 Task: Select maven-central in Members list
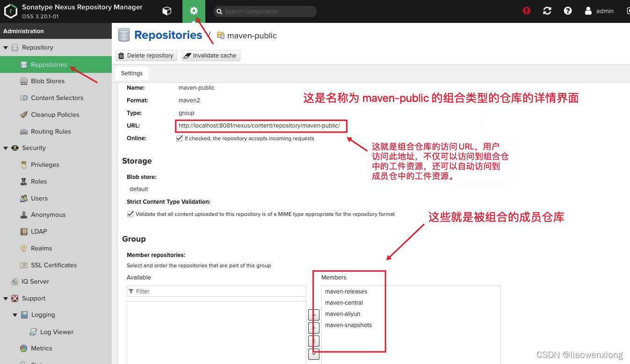pos(344,303)
